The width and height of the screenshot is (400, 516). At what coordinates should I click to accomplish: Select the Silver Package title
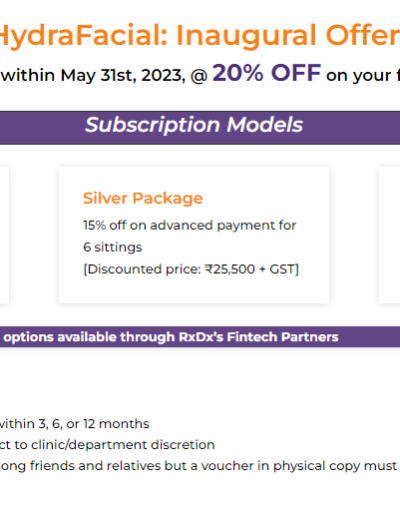[x=143, y=198]
